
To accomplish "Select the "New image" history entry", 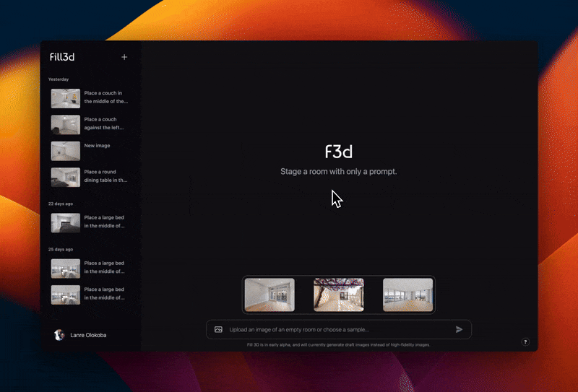I will coord(90,150).
